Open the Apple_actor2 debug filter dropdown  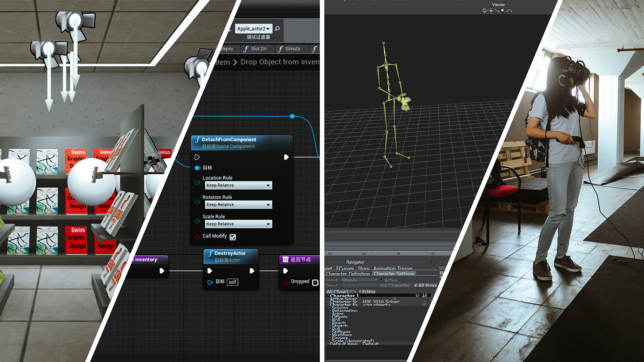click(x=254, y=29)
